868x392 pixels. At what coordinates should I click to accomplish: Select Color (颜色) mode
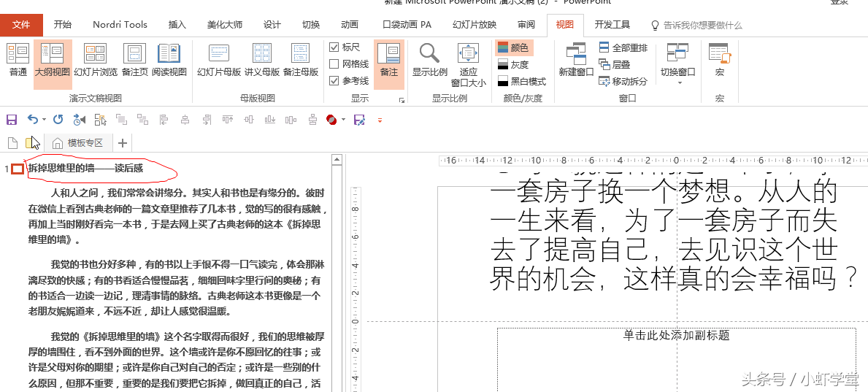[513, 48]
